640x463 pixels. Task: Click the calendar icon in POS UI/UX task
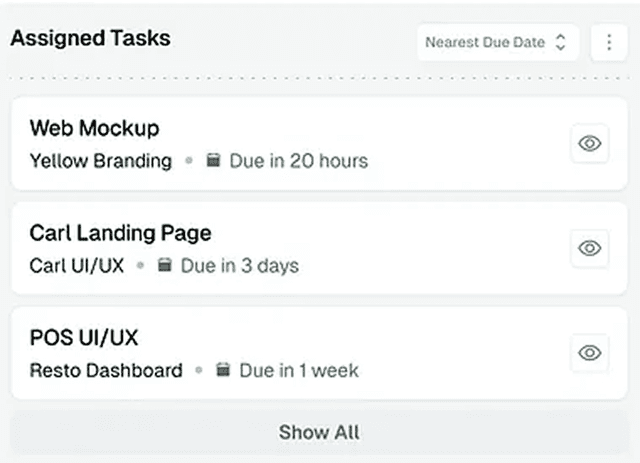(x=223, y=370)
